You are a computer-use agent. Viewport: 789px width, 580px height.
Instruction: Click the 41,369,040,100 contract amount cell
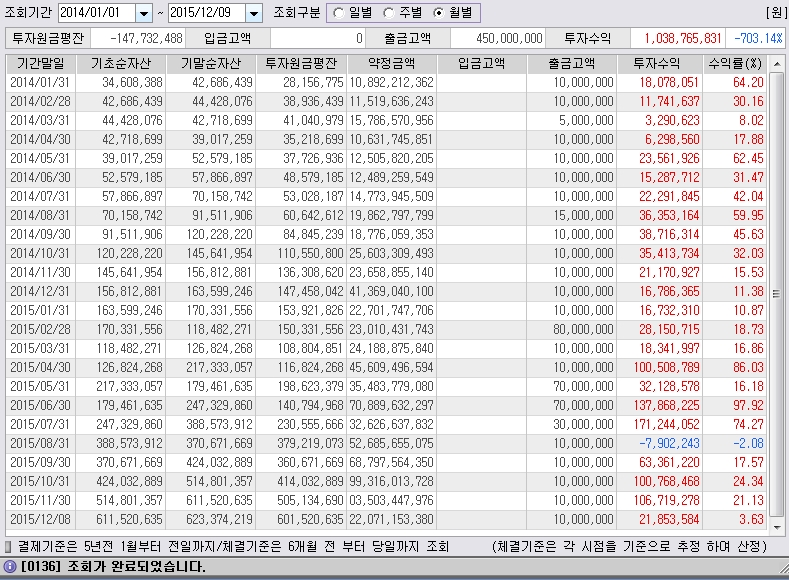click(x=391, y=291)
